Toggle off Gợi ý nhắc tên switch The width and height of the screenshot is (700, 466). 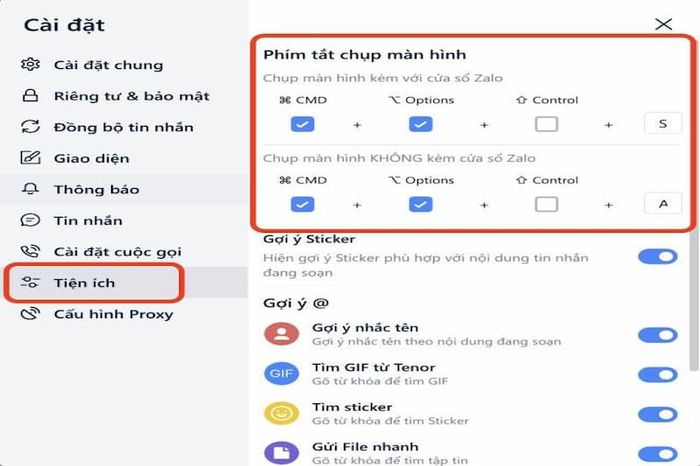click(658, 335)
